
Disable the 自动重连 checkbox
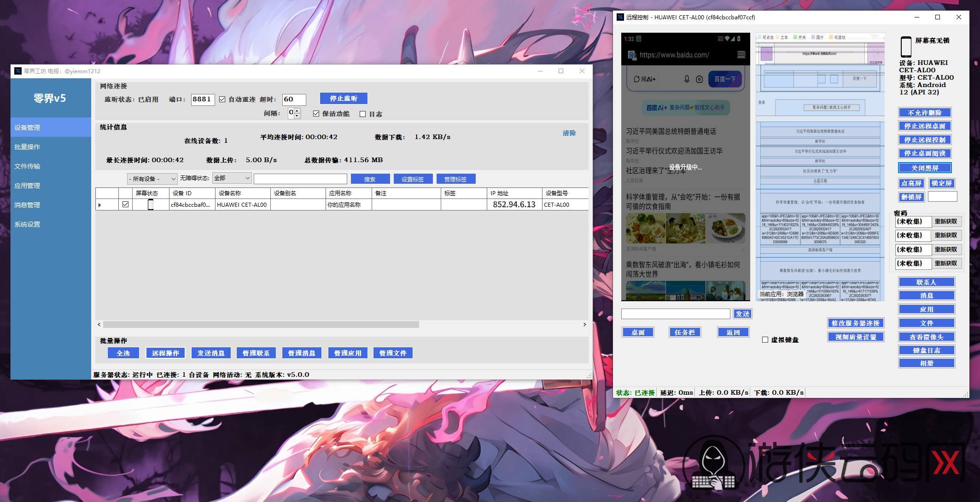(222, 99)
